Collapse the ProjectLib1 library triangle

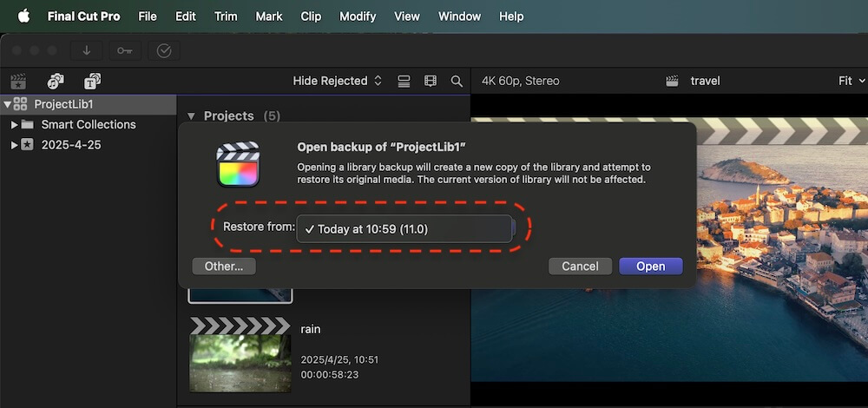[7, 104]
